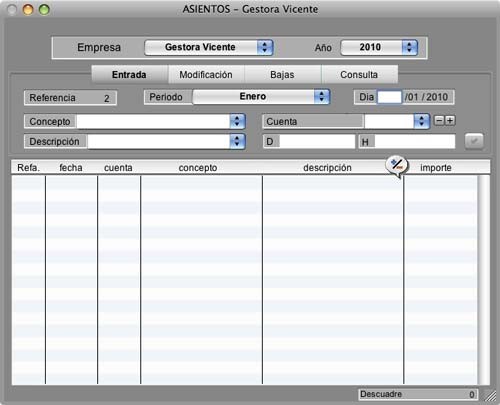Click the cuenta column header
The image size is (500, 405).
118,168
